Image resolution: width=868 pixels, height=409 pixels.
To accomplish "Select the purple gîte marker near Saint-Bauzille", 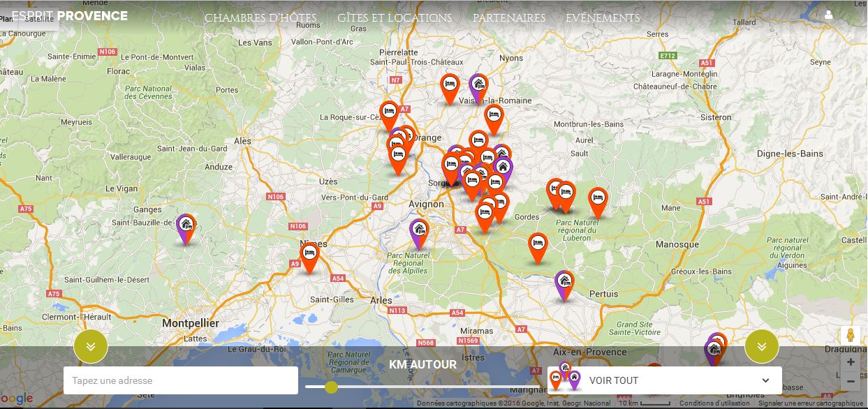I will pos(186,229).
